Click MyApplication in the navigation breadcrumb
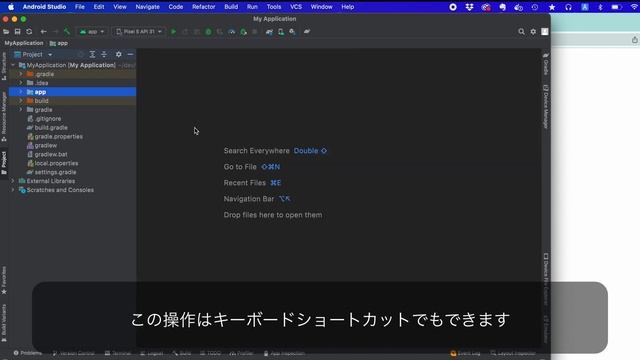640x360 pixels. (x=24, y=43)
